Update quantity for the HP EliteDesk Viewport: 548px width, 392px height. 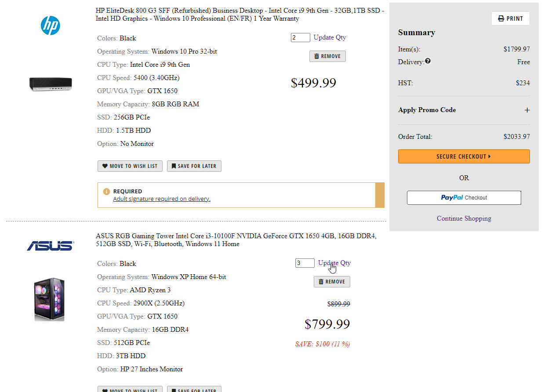tap(330, 37)
